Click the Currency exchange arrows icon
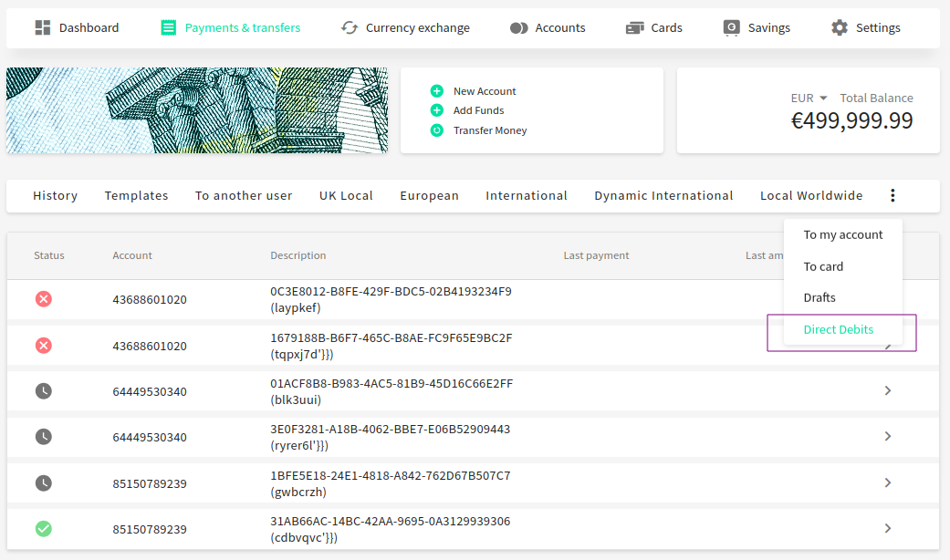The image size is (950, 560). (x=350, y=27)
